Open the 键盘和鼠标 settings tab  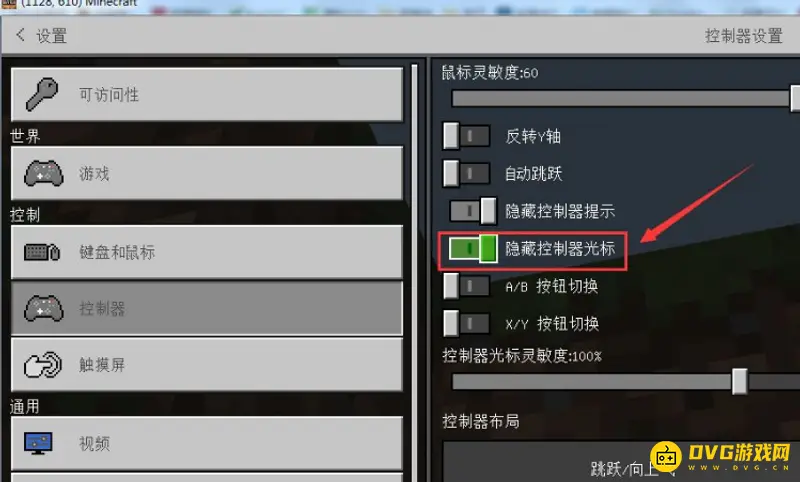tap(207, 252)
